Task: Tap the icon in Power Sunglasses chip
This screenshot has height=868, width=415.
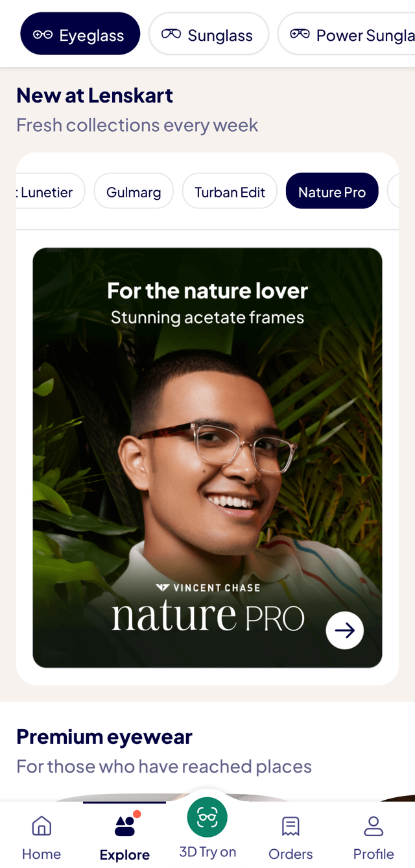Action: 300,34
